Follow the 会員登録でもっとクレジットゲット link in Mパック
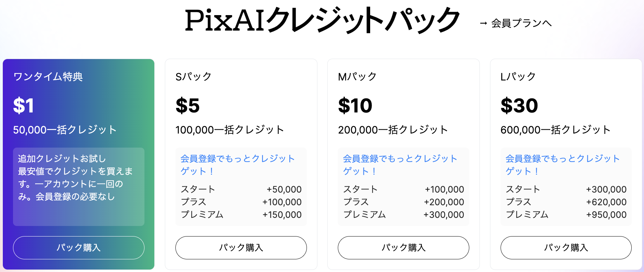Image resolution: width=644 pixels, height=272 pixels. (400, 165)
